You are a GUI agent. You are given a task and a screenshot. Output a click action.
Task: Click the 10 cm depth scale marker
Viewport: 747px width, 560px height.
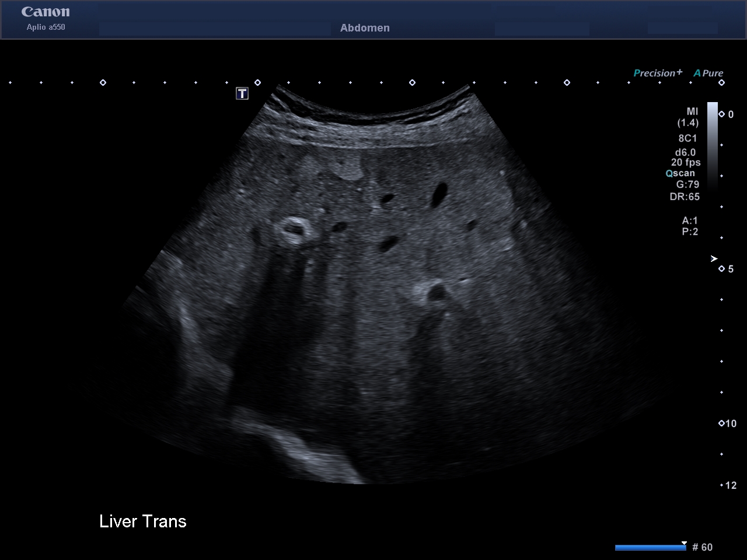click(x=728, y=423)
